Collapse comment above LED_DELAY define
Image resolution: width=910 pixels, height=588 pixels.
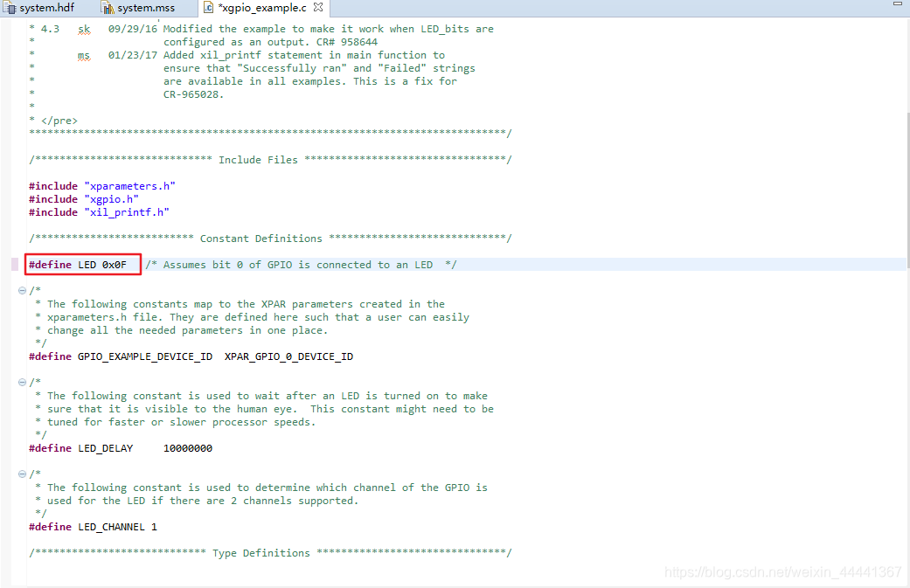tap(22, 382)
